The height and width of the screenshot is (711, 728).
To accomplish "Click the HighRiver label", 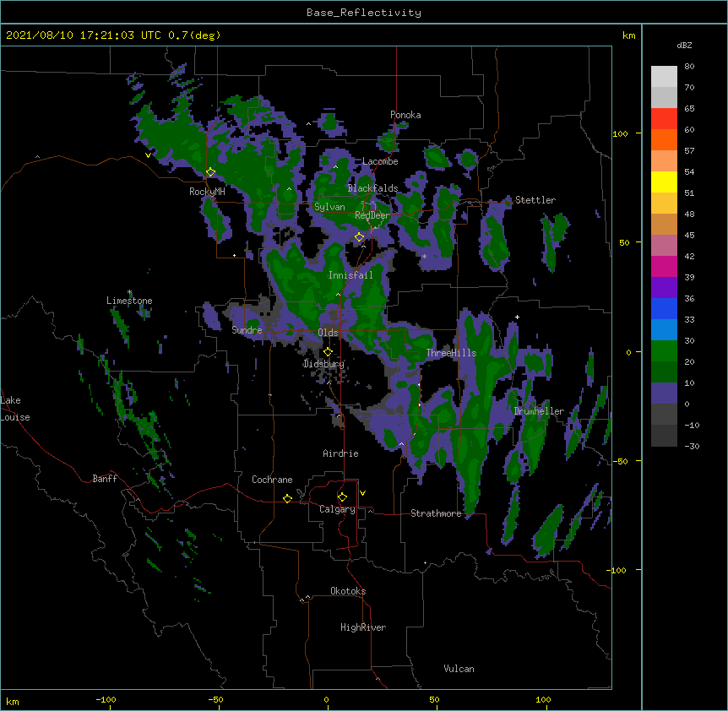I will click(363, 627).
